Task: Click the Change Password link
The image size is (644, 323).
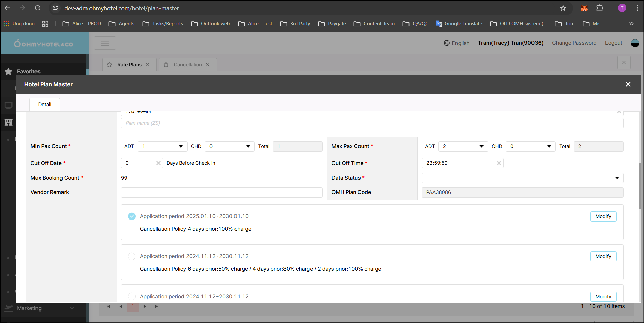Action: coord(574,43)
